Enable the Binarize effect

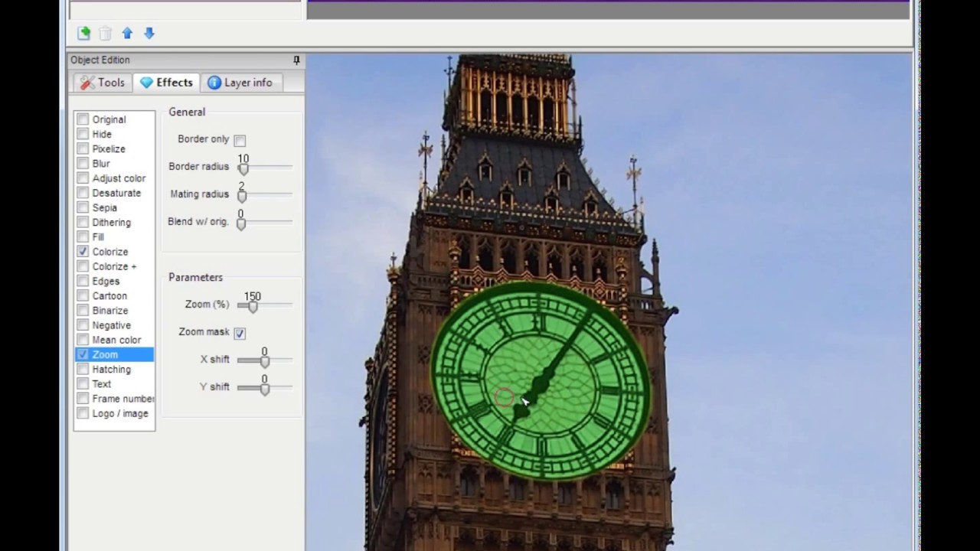[83, 310]
